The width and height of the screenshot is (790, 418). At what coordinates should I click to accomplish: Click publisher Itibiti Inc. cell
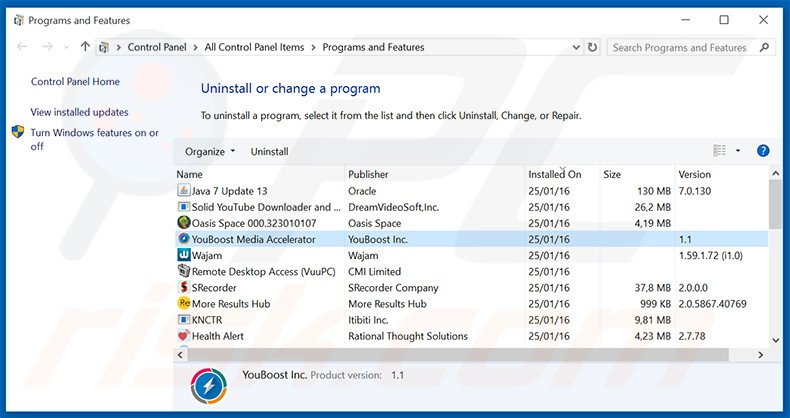pyautogui.click(x=368, y=320)
